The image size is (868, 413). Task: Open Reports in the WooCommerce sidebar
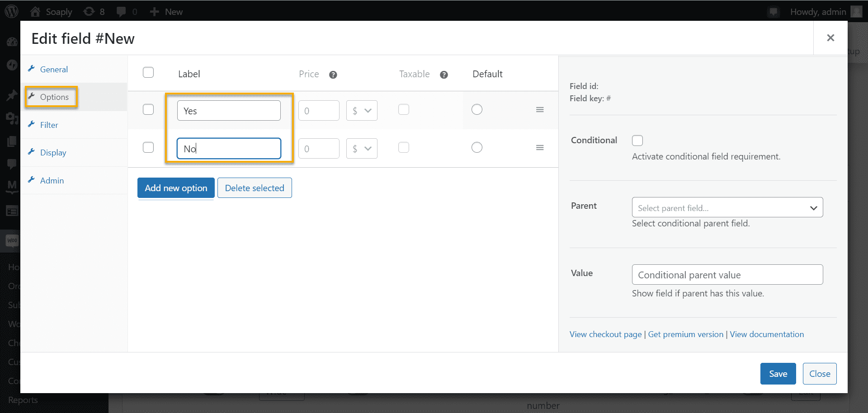coord(23,400)
